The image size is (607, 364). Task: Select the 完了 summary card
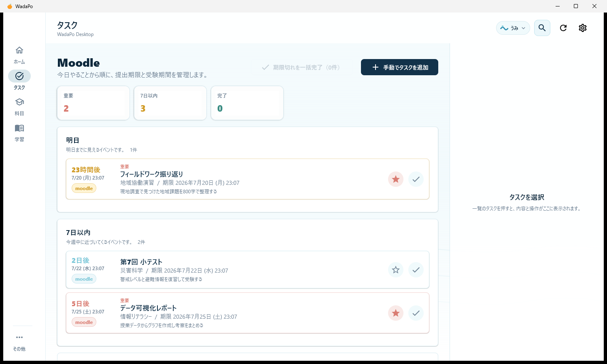pos(247,103)
